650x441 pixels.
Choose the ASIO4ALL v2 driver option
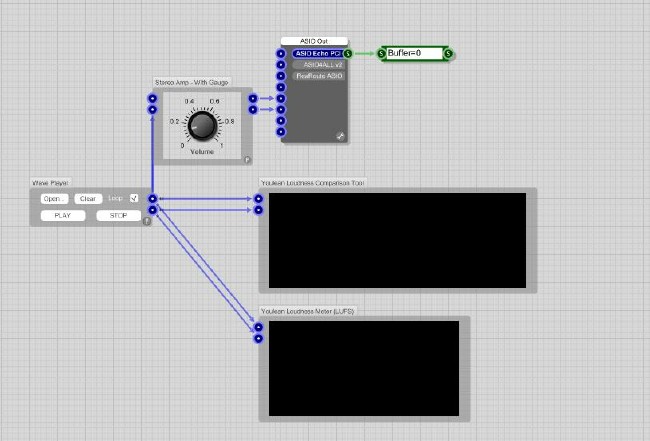point(317,64)
